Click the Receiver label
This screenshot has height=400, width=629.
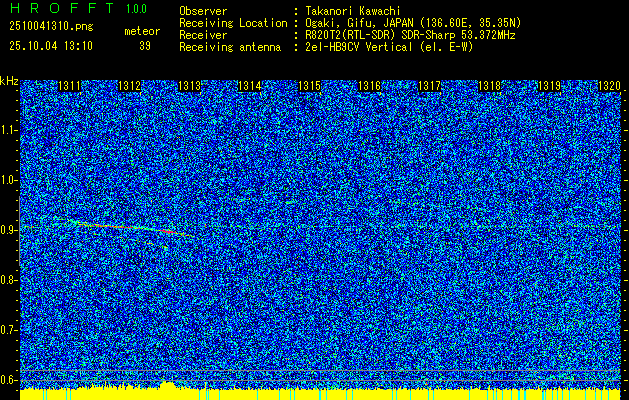pos(203,35)
